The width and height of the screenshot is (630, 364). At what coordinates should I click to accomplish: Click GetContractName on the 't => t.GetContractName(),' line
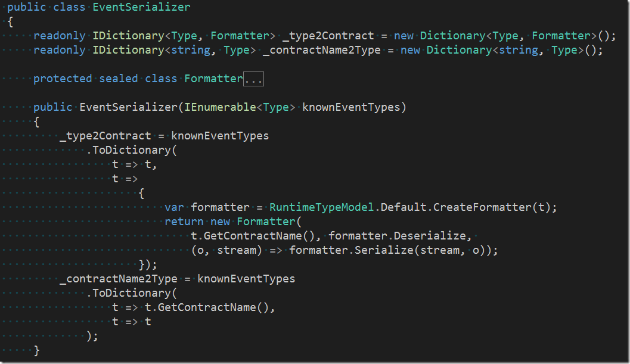207,307
